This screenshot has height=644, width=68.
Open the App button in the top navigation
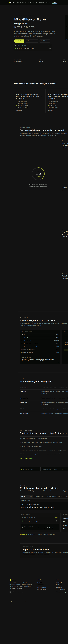(x=54, y=2)
